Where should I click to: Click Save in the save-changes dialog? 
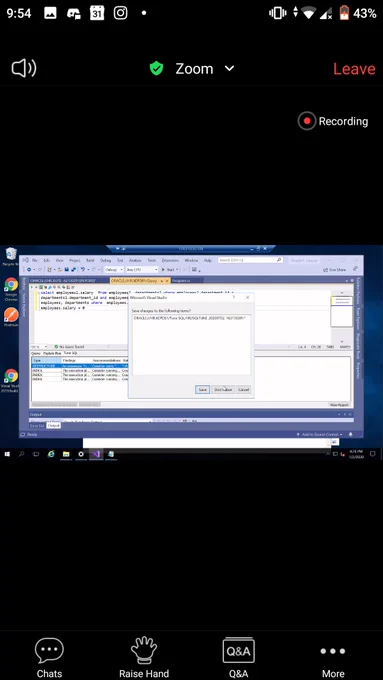[x=202, y=389]
